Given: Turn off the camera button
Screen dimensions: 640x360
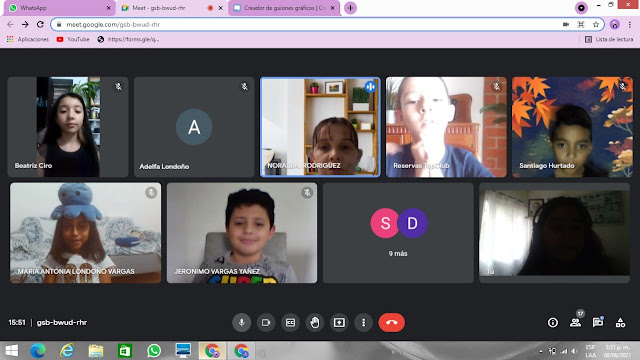Looking at the screenshot, I should [x=266, y=322].
